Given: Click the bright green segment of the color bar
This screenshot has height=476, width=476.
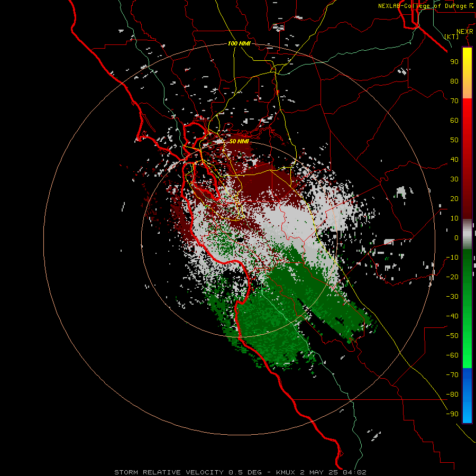Looking at the screenshot, I should point(467,349).
